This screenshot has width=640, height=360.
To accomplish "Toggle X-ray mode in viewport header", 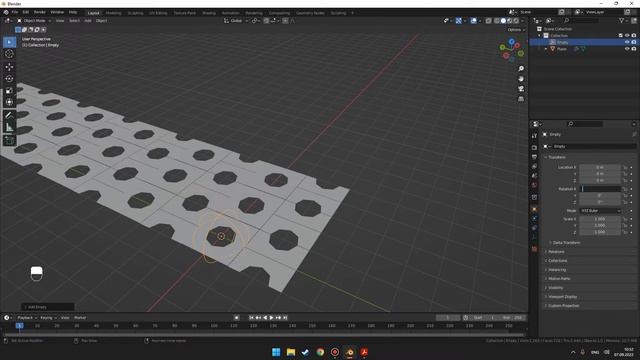I will coord(488,21).
